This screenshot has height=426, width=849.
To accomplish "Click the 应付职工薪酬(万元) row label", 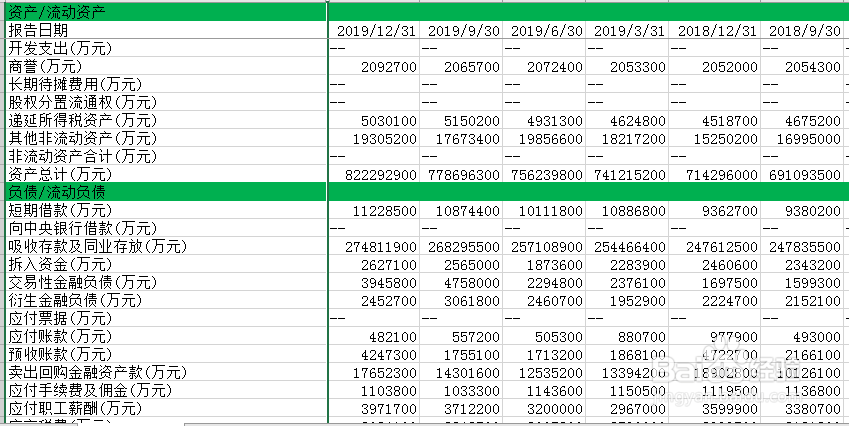I will point(165,408).
